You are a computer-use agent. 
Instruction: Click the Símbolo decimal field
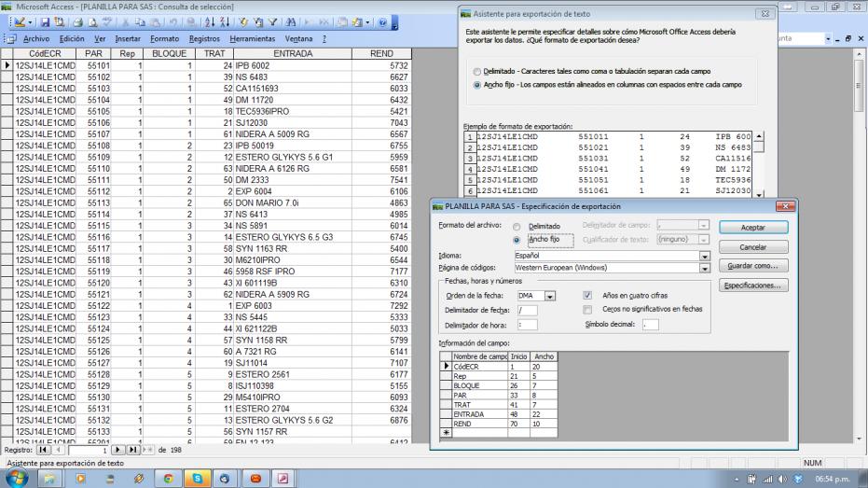pyautogui.click(x=651, y=325)
